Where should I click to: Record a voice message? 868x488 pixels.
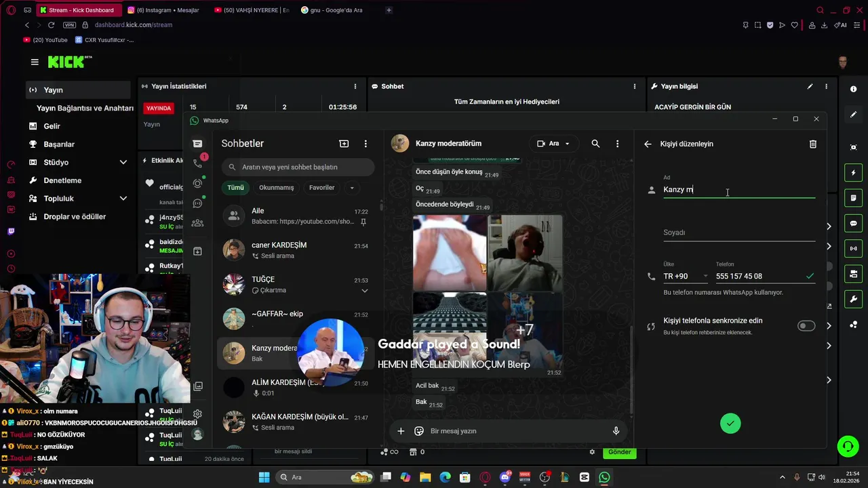[x=616, y=431]
